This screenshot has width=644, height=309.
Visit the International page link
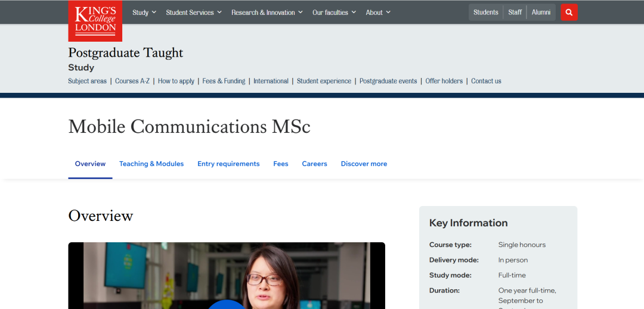[271, 81]
